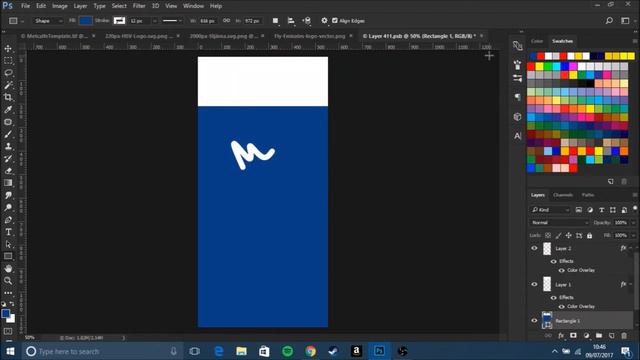The width and height of the screenshot is (640, 360).
Task: Hide Rectangle 1 layer visibility
Action: [x=534, y=321]
